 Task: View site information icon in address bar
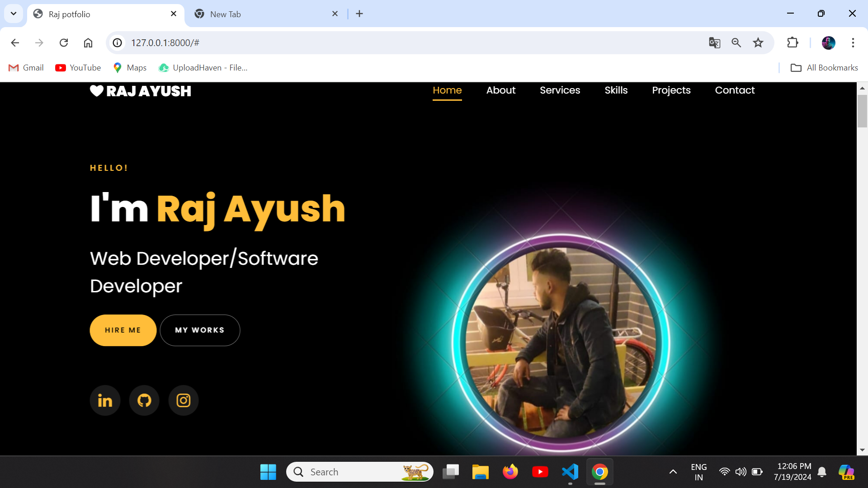pos(118,42)
